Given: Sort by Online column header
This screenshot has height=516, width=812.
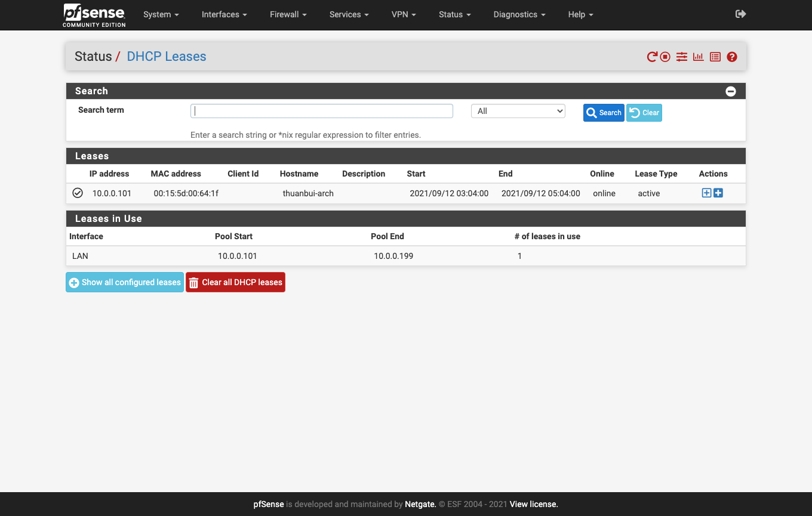Looking at the screenshot, I should pos(602,174).
